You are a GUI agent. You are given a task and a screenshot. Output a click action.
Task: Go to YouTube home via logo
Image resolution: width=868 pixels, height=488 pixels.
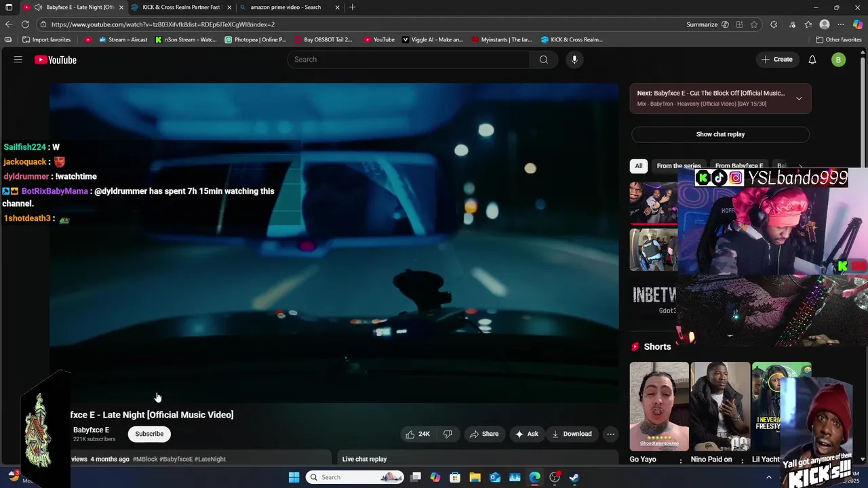click(x=56, y=60)
